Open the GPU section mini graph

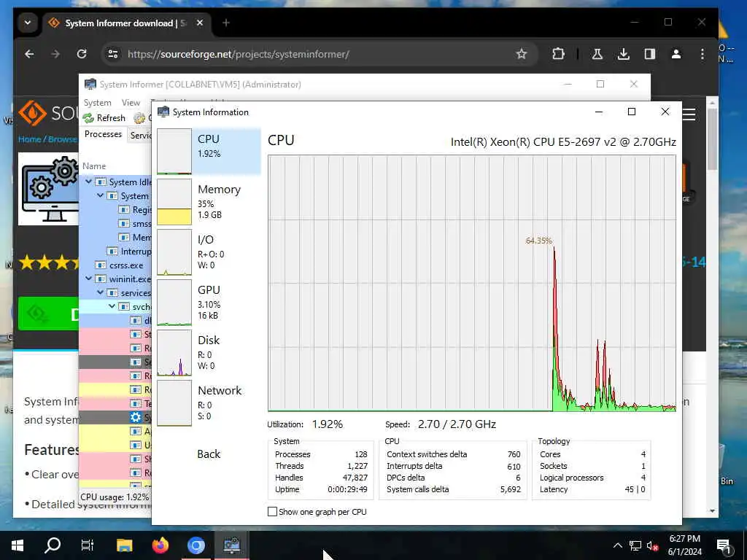174,303
